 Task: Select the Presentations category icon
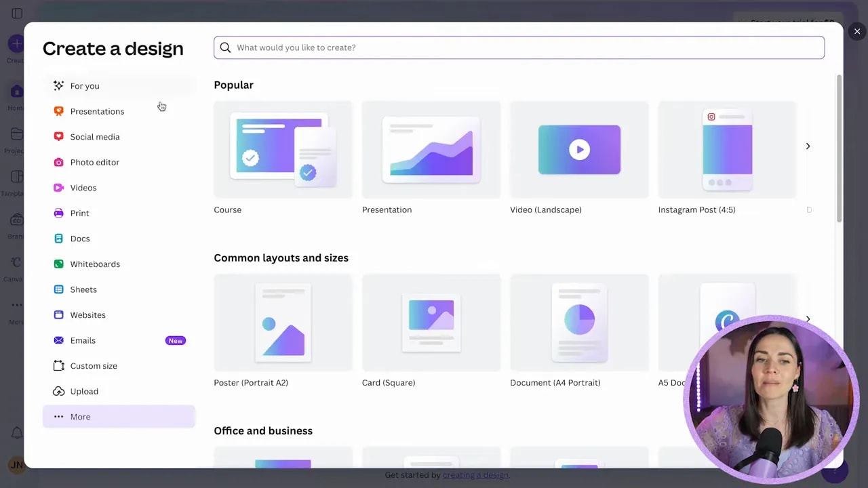tap(59, 111)
